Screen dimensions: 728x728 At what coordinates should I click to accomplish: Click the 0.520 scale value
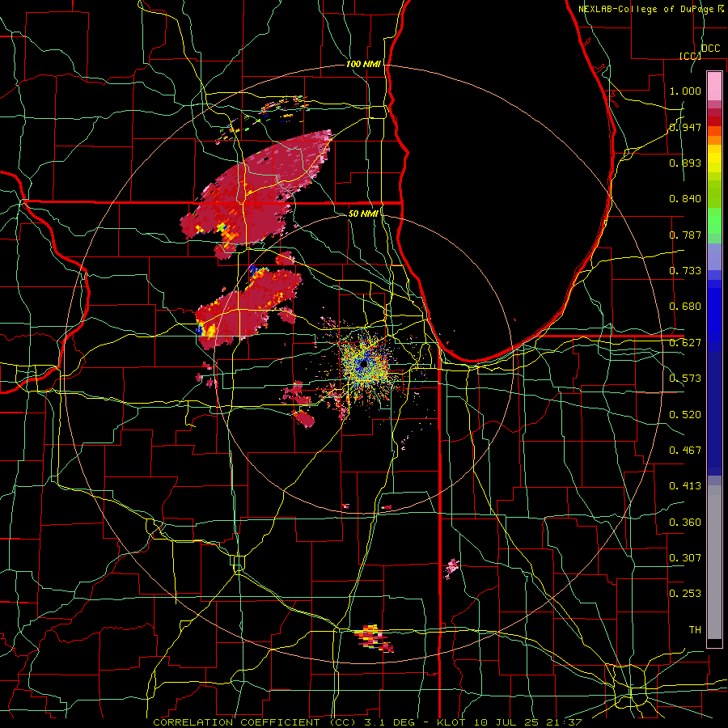pyautogui.click(x=685, y=415)
